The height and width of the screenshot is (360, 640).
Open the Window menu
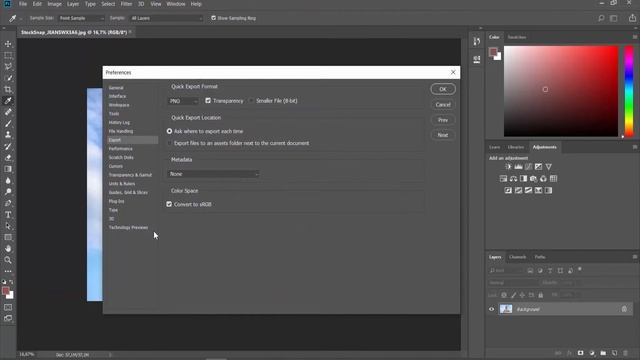(176, 4)
